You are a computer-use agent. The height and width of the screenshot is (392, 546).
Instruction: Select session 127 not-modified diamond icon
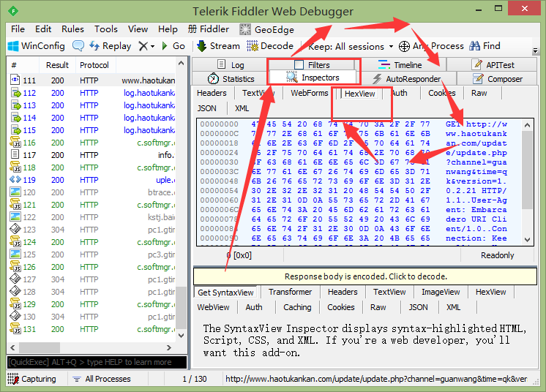pos(15,279)
